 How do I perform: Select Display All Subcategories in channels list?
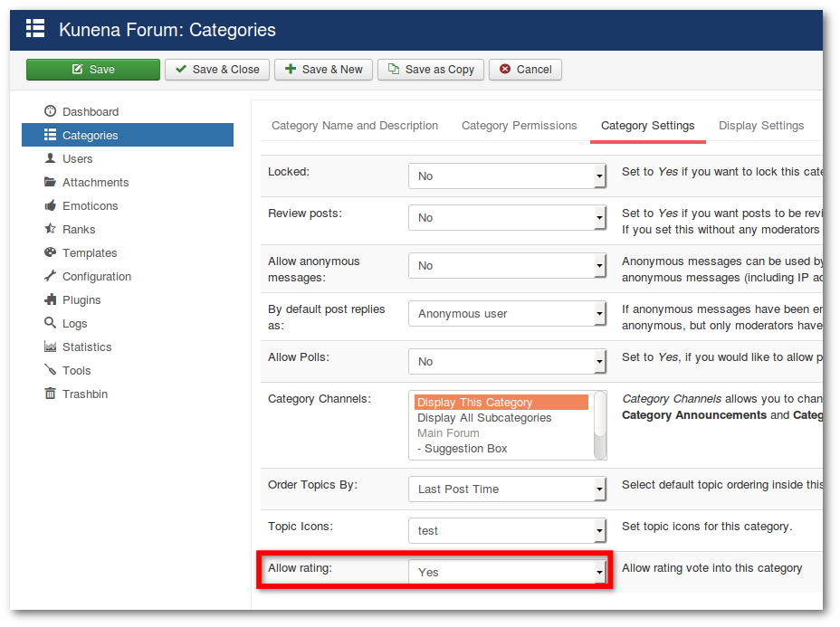point(501,418)
